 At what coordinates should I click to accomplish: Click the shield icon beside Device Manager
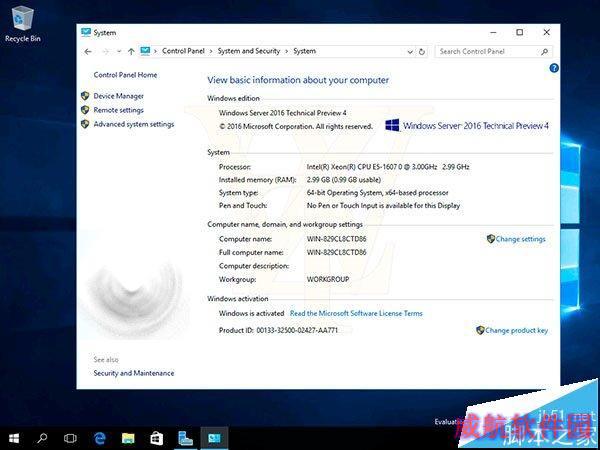point(85,96)
